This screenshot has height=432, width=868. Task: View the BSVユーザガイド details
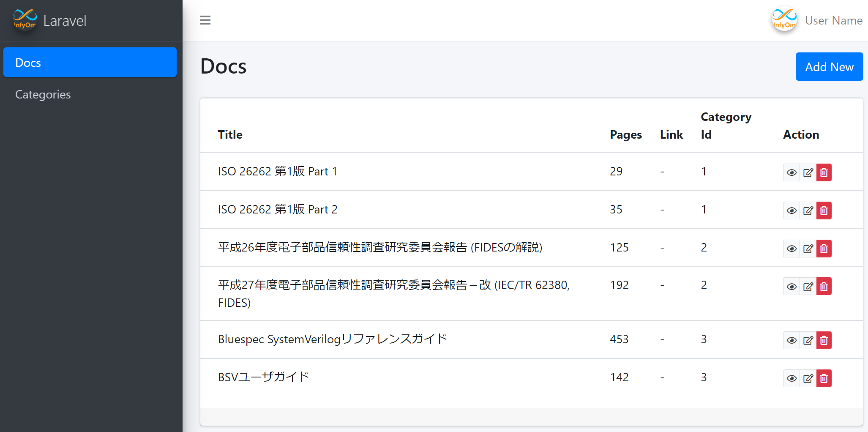792,378
